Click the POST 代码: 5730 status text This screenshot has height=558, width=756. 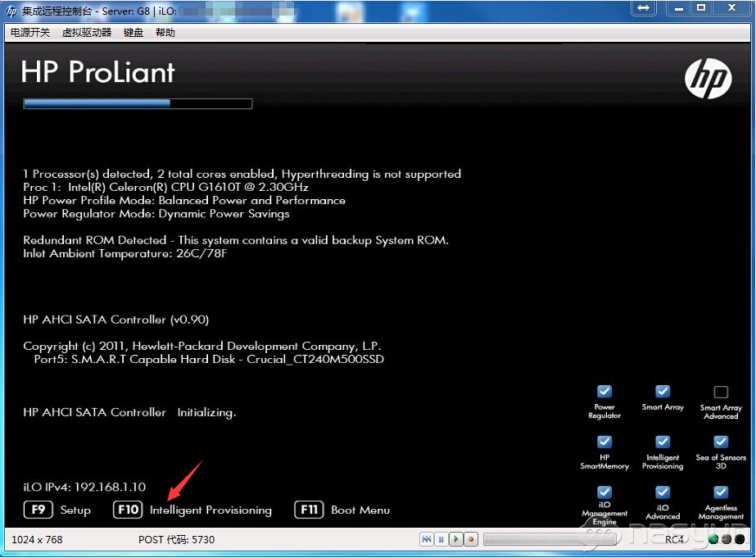click(x=176, y=540)
